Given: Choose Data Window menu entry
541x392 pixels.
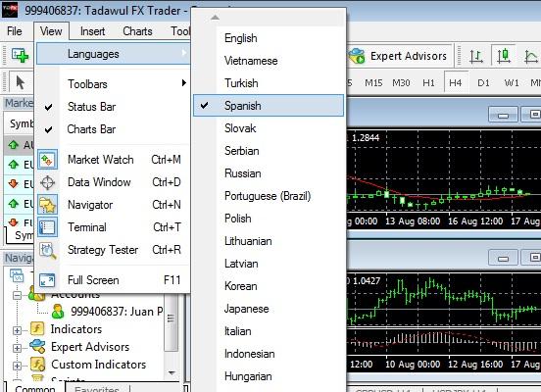Looking at the screenshot, I should click(113, 182).
